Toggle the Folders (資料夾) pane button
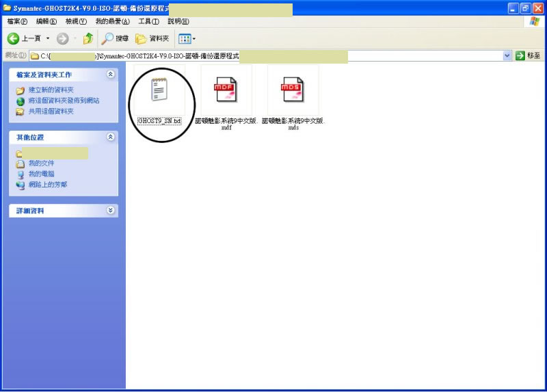Viewport: 547px width, 392px height. (152, 38)
